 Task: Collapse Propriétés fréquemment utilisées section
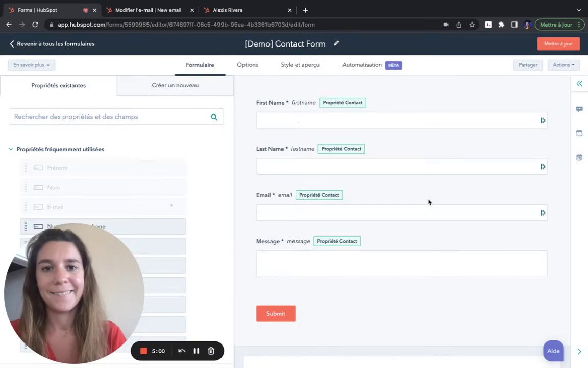[11, 149]
